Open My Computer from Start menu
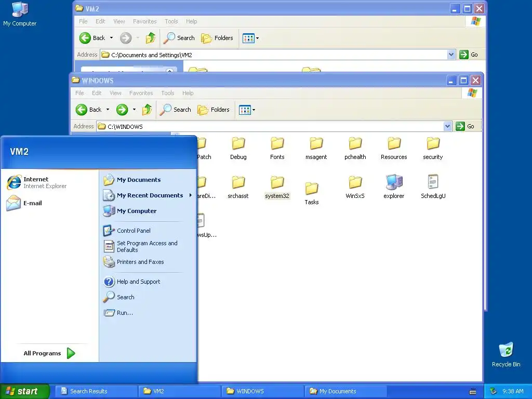 tap(130, 211)
